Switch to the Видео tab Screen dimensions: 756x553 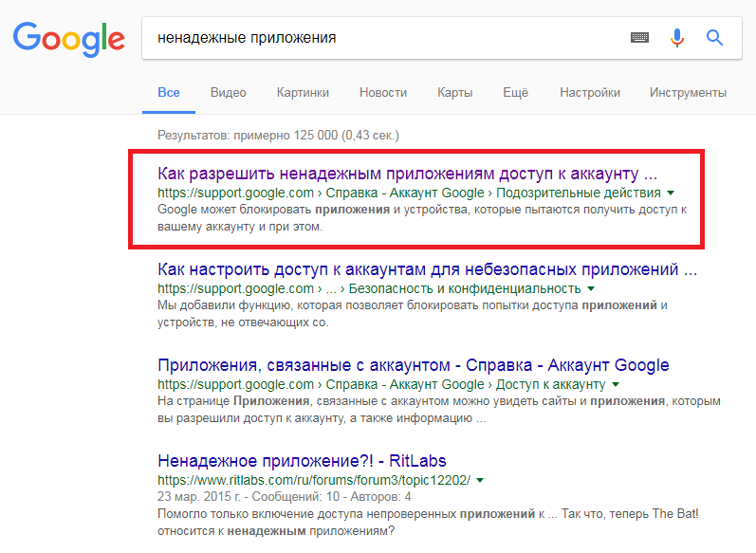tap(228, 93)
